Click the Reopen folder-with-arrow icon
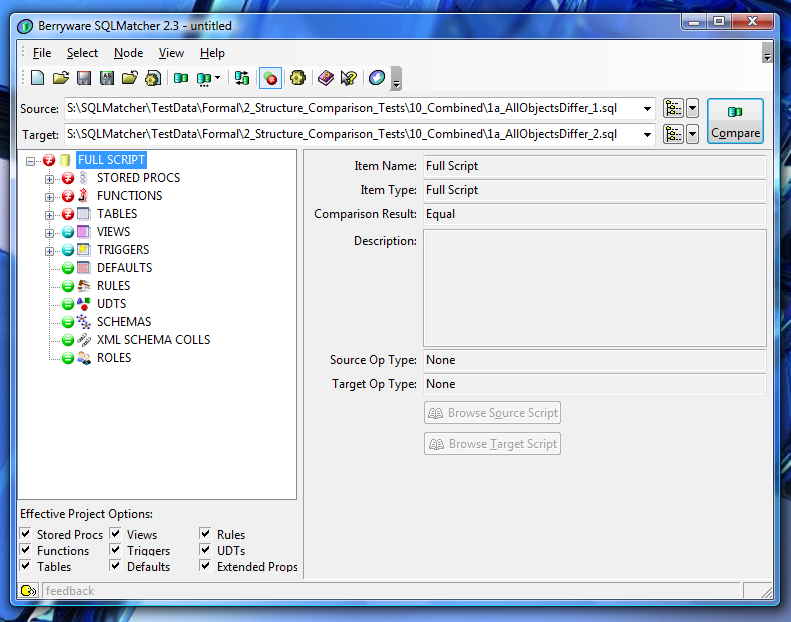This screenshot has width=791, height=622. click(x=130, y=78)
